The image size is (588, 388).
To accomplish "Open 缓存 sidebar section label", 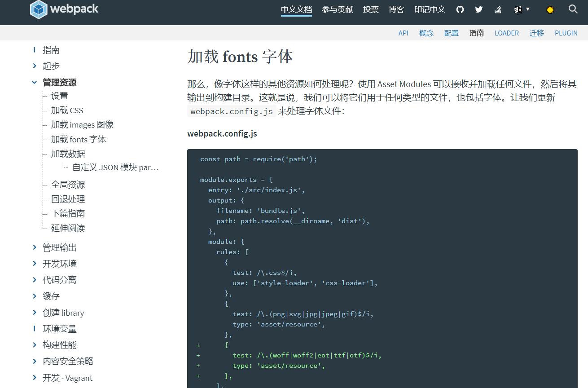I will click(x=51, y=296).
